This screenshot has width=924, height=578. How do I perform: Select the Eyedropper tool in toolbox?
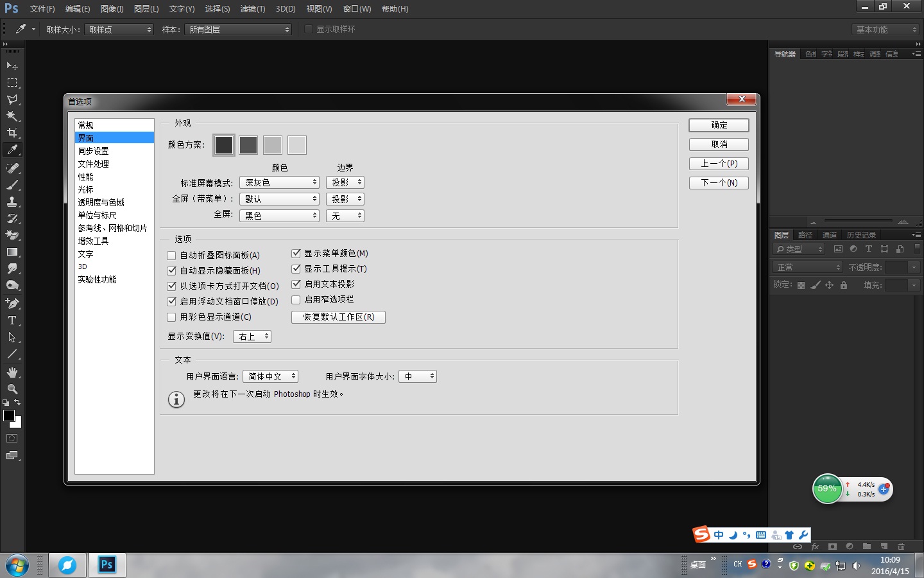(x=12, y=150)
